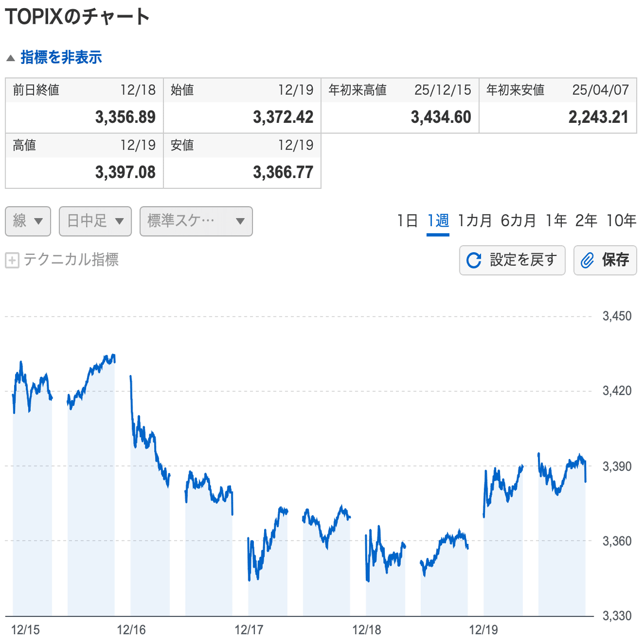644x644 pixels.
Task: Switch to the 1日 range tab
Action: pyautogui.click(x=407, y=221)
